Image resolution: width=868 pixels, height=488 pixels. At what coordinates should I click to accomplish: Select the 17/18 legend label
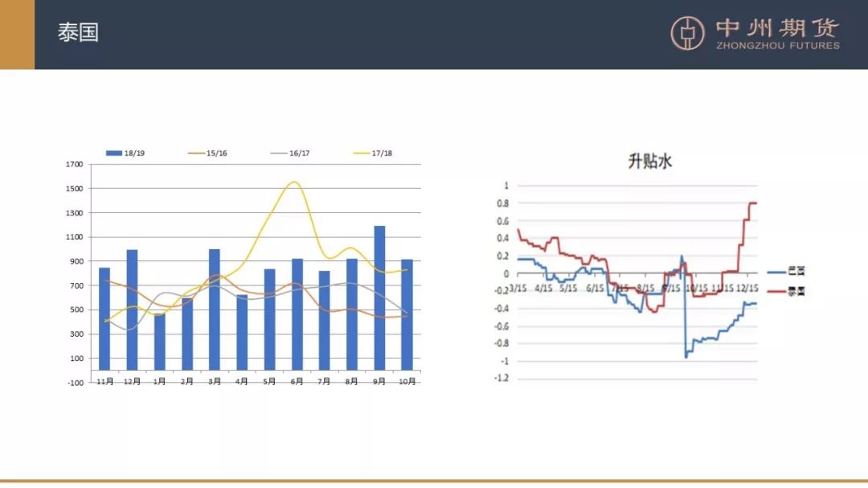coord(382,153)
